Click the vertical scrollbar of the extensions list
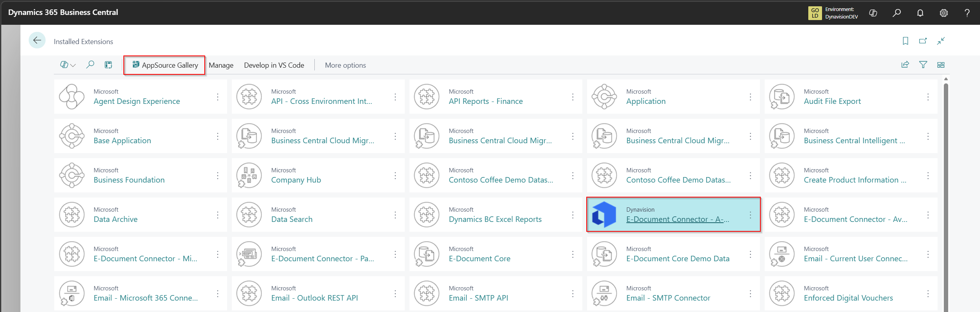 click(x=946, y=197)
